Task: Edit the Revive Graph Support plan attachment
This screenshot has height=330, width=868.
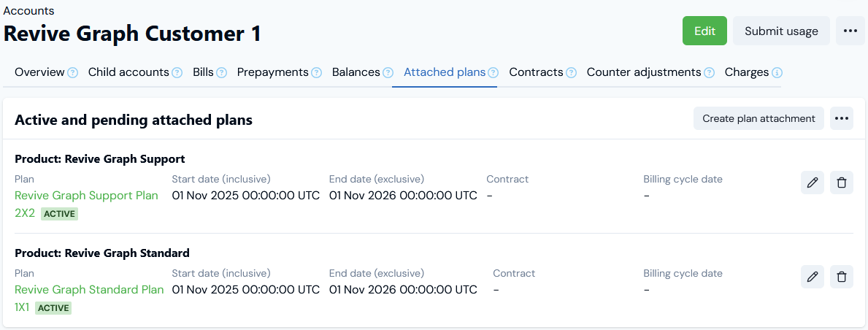Action: pyautogui.click(x=813, y=183)
